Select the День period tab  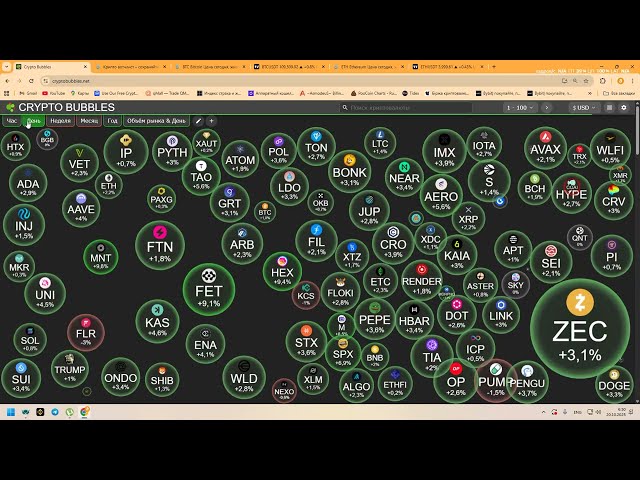tap(34, 121)
